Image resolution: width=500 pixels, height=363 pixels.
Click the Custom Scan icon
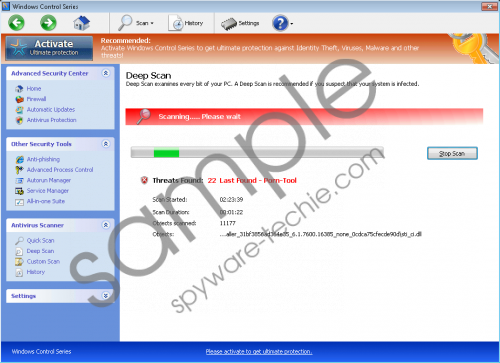tap(19, 262)
